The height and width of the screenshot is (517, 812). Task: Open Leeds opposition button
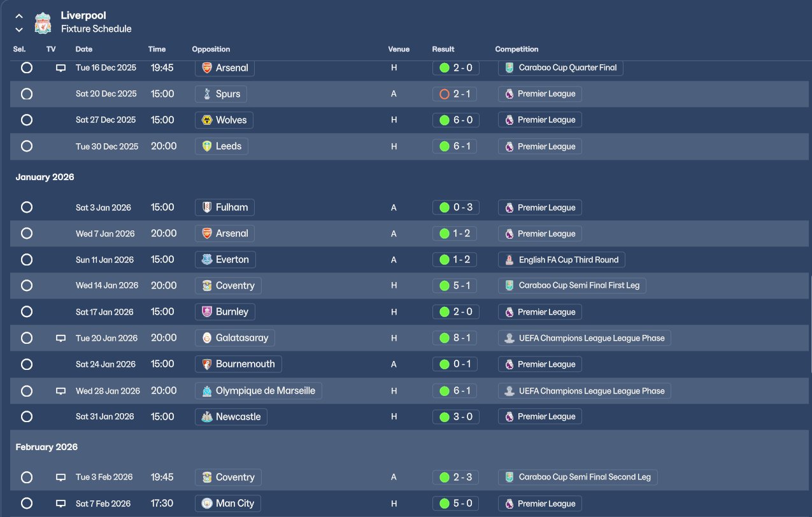pos(222,146)
